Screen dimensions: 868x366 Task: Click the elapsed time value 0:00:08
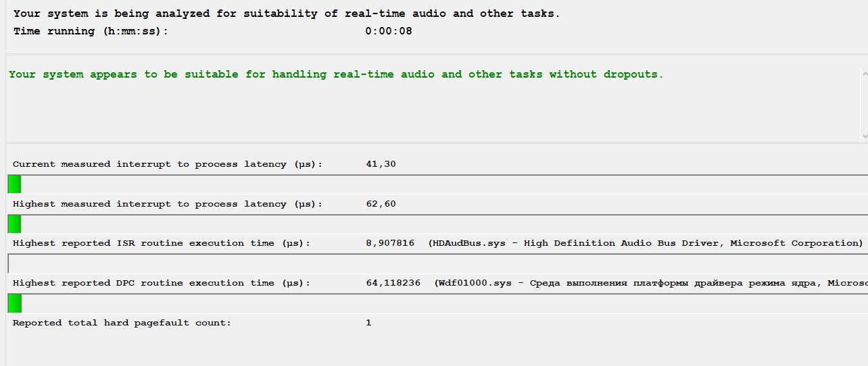point(388,31)
